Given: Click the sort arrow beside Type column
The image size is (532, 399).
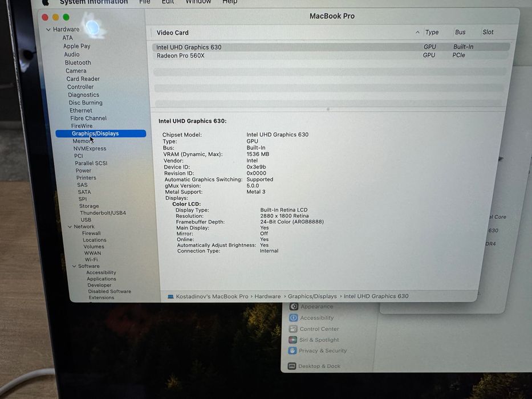Looking at the screenshot, I should point(417,32).
